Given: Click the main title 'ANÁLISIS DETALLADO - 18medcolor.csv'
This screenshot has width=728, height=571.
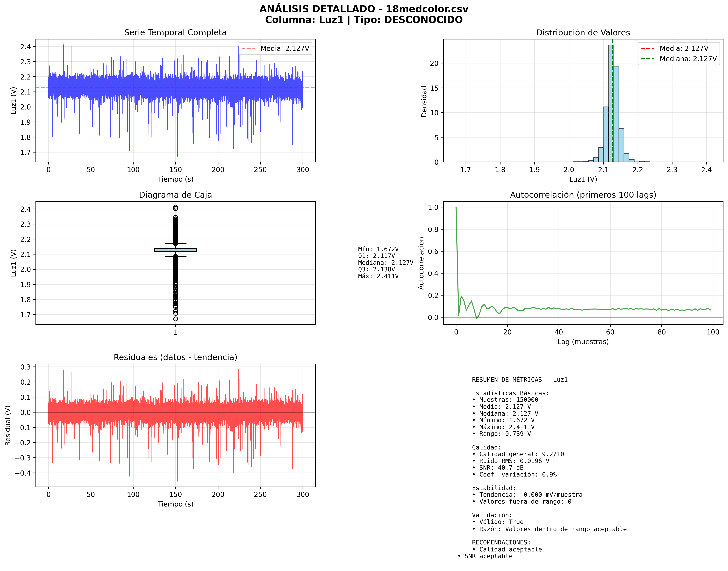Looking at the screenshot, I should tap(364, 9).
